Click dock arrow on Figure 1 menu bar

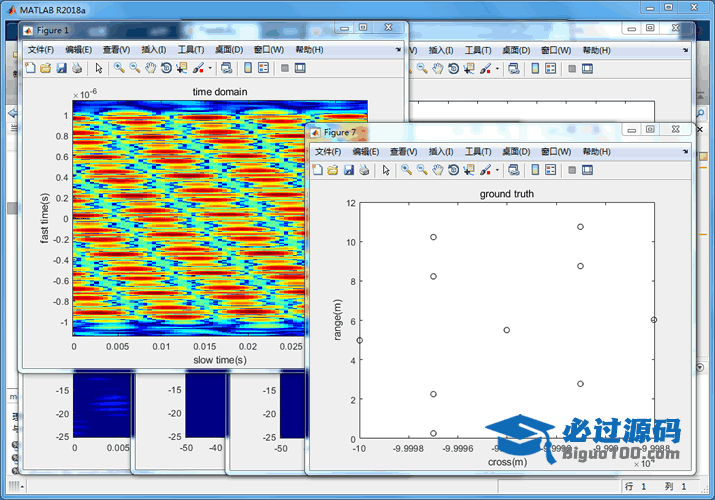tap(398, 49)
